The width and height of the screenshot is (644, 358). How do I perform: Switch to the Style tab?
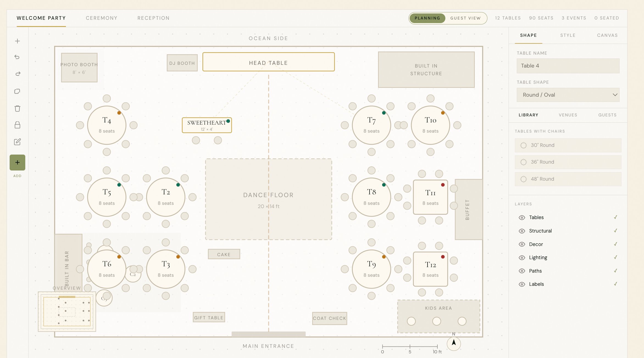(568, 35)
